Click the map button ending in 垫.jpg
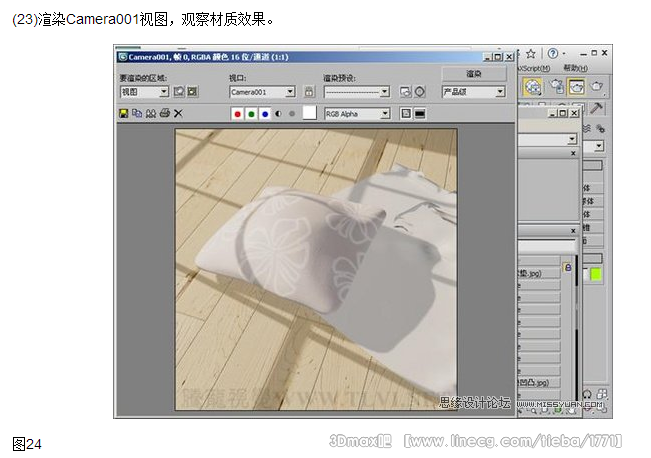The height and width of the screenshot is (458, 651). (539, 273)
